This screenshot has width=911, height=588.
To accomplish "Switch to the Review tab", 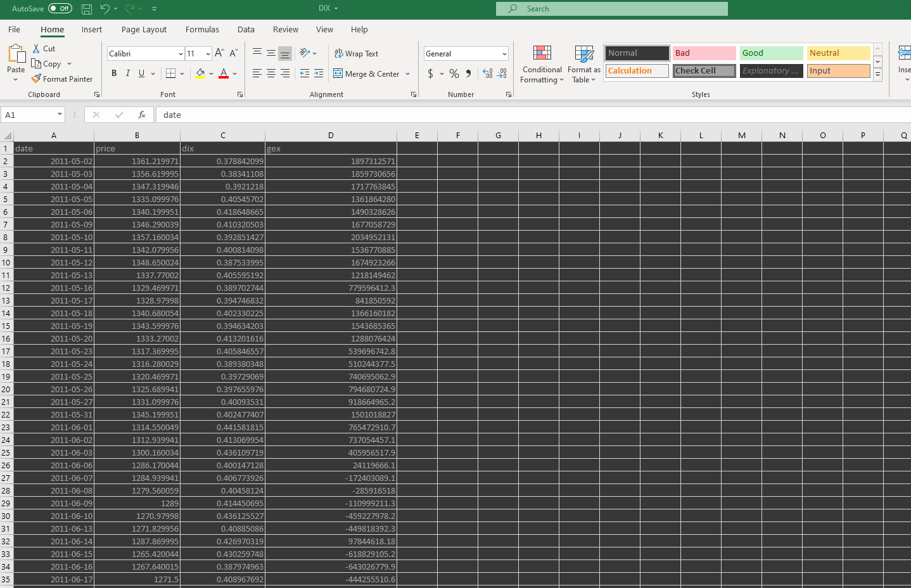I will (286, 30).
